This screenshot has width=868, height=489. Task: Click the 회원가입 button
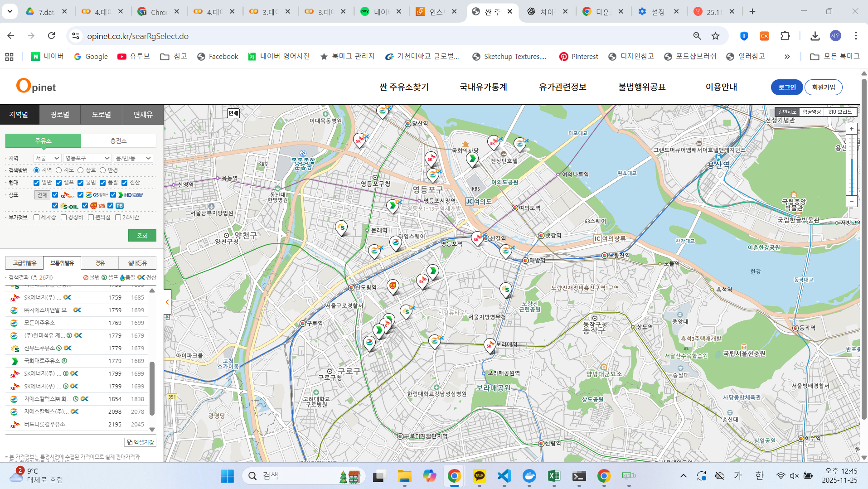pos(824,87)
